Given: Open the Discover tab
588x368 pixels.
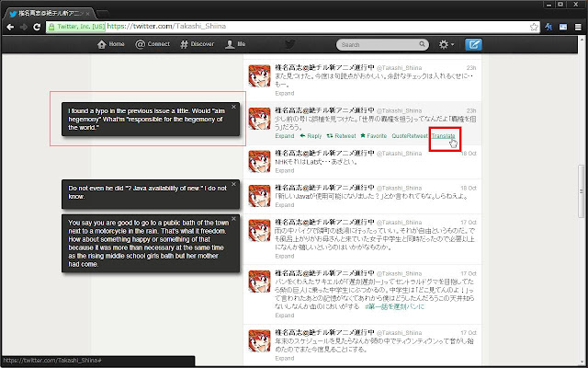Looking at the screenshot, I should tap(197, 44).
